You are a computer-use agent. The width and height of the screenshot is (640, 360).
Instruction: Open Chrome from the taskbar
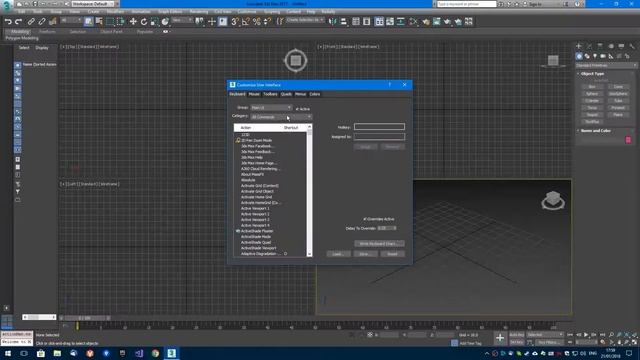155,353
